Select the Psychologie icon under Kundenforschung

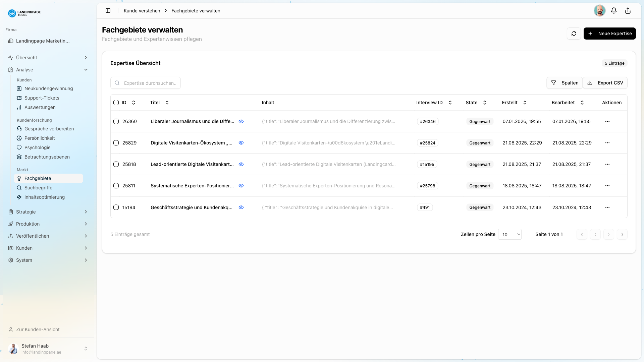tap(19, 147)
